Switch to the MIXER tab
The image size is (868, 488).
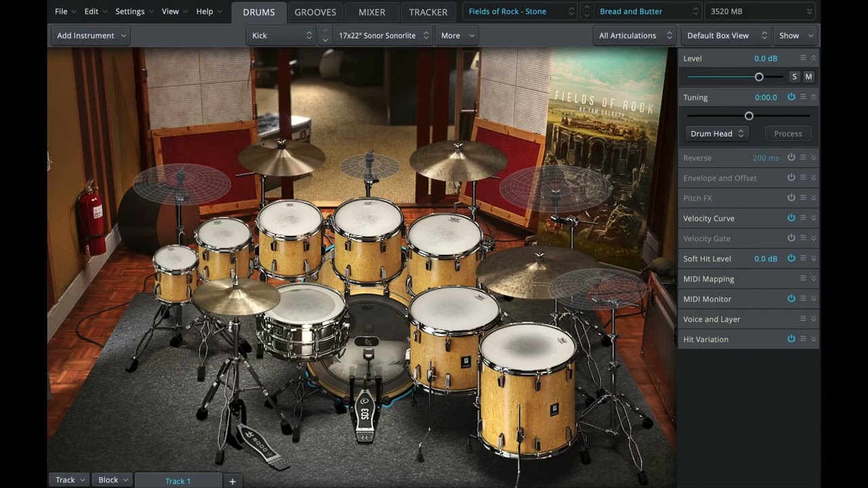[x=372, y=12]
